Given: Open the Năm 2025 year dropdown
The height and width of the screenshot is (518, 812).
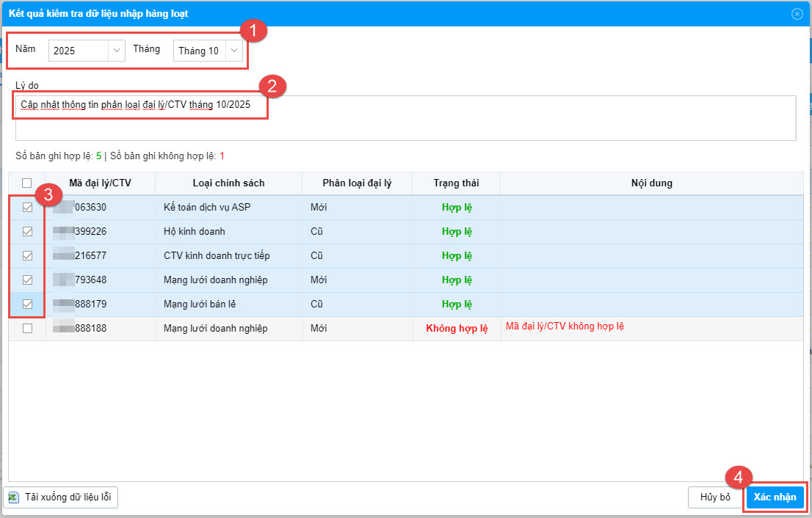Looking at the screenshot, I should tap(117, 51).
